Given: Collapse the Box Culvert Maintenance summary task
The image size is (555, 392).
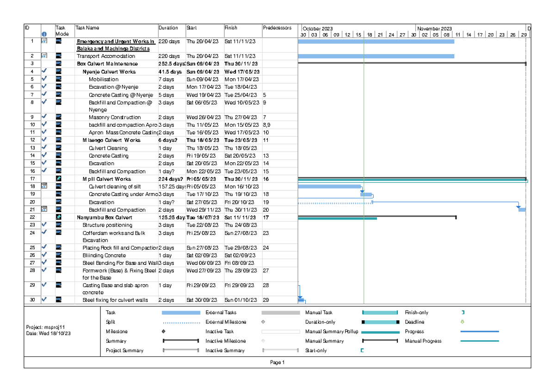Looking at the screenshot, I should 107,64.
